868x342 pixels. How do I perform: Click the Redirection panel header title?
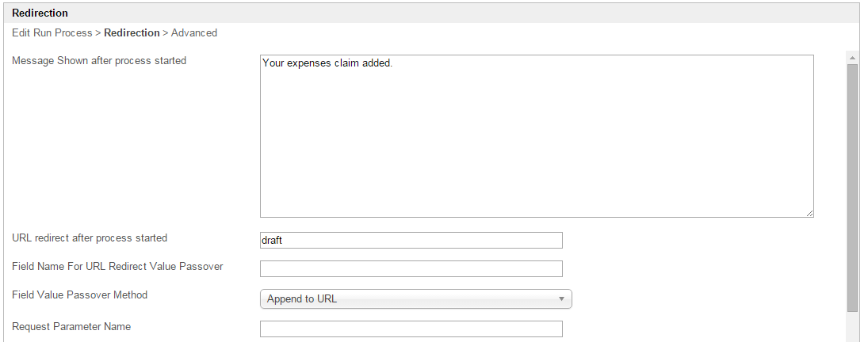[40, 13]
